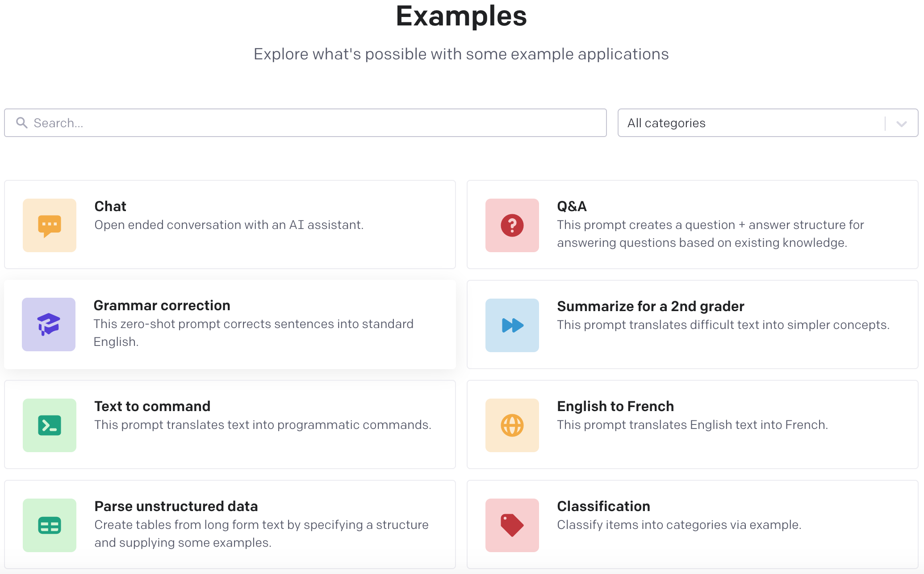This screenshot has height=574, width=924.
Task: Select the Grammar correction title
Action: 162,305
